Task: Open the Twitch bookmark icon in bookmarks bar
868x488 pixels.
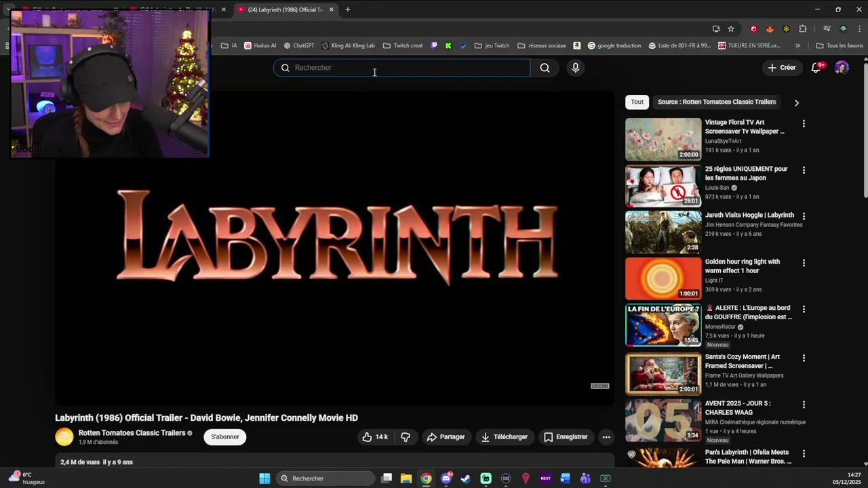Action: (435, 45)
